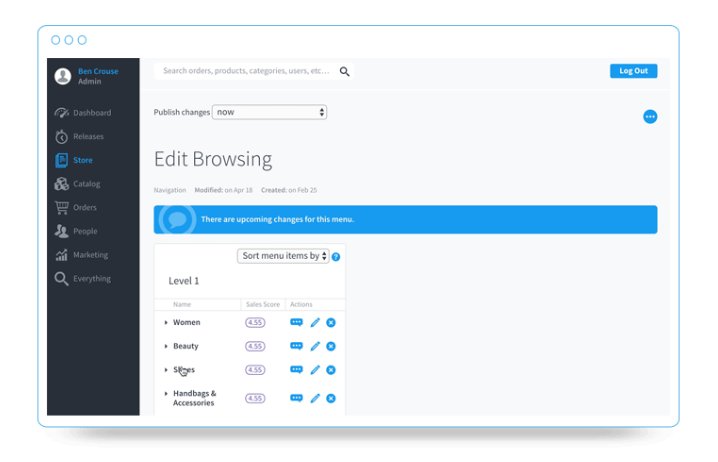
Task: Remove the Women menu item
Action: (x=331, y=323)
